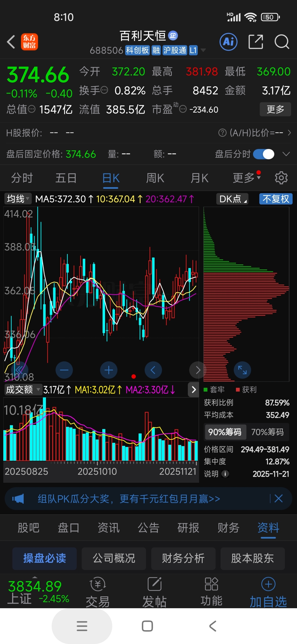Jump to earliest with double-left arrow
The image size is (297, 644).
20,370
